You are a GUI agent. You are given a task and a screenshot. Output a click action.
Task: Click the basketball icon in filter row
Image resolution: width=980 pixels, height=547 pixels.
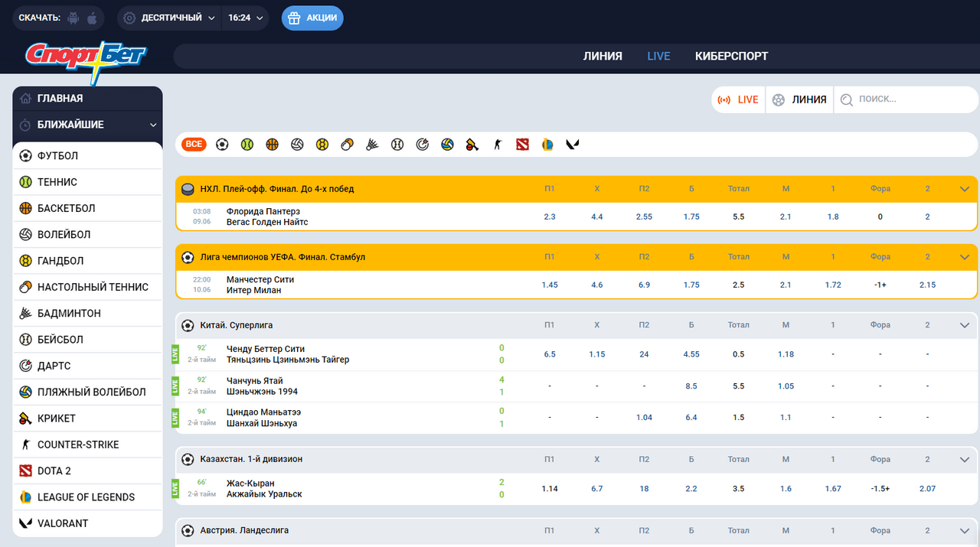coord(272,144)
